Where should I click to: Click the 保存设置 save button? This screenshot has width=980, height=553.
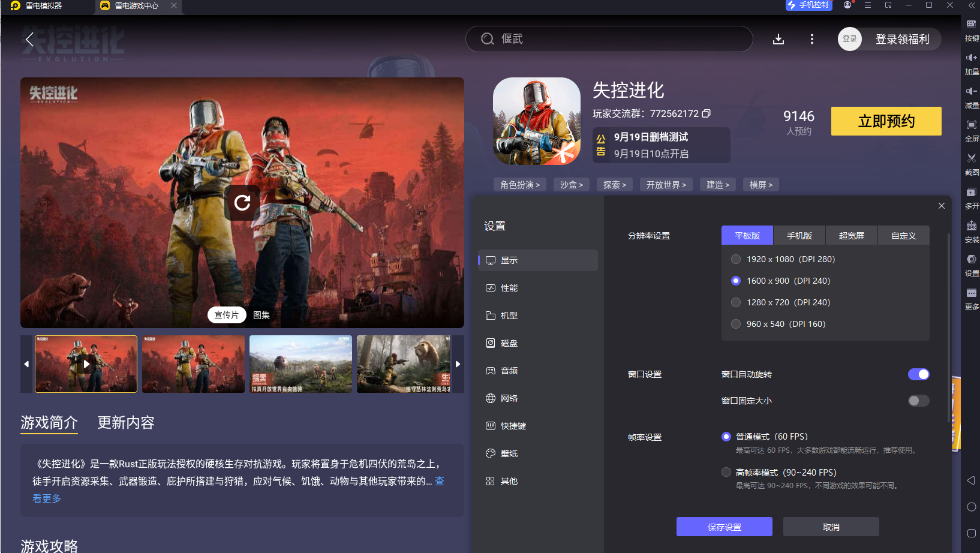coord(724,527)
